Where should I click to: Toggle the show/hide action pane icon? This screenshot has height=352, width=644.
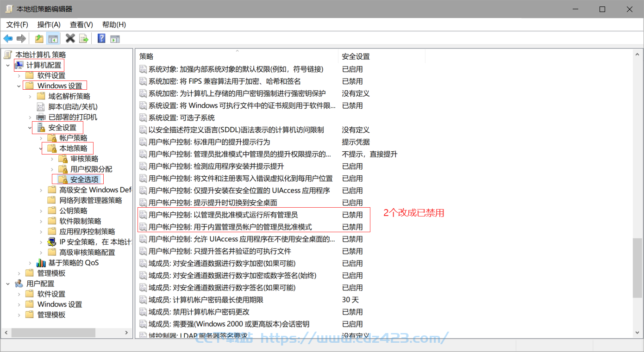click(x=115, y=38)
